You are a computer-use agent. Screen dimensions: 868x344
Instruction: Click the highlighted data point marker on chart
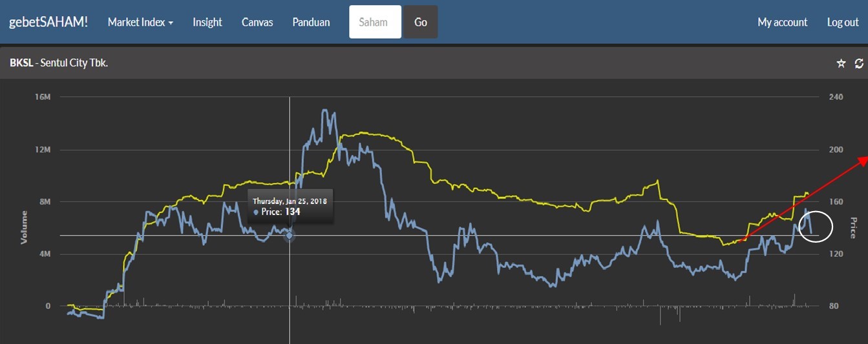290,236
